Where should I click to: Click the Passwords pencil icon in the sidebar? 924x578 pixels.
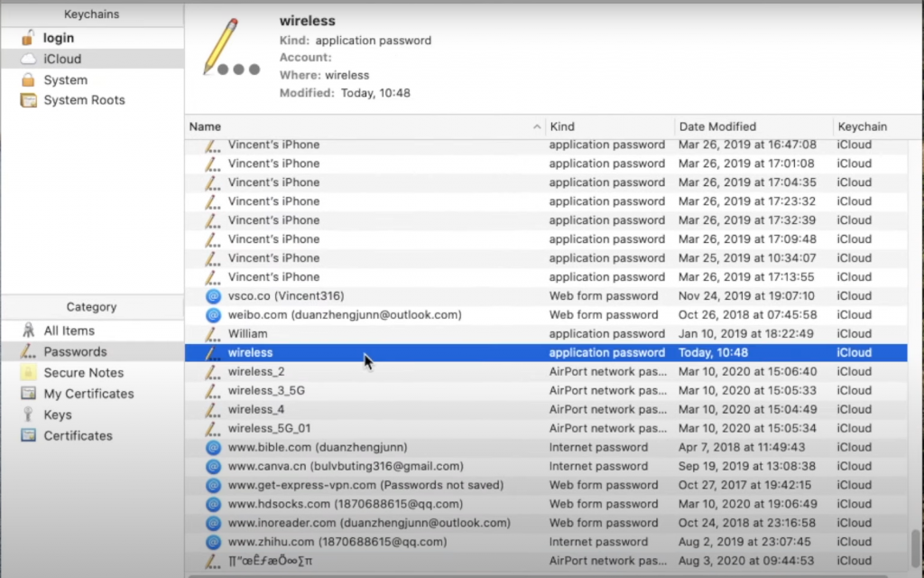(x=28, y=351)
